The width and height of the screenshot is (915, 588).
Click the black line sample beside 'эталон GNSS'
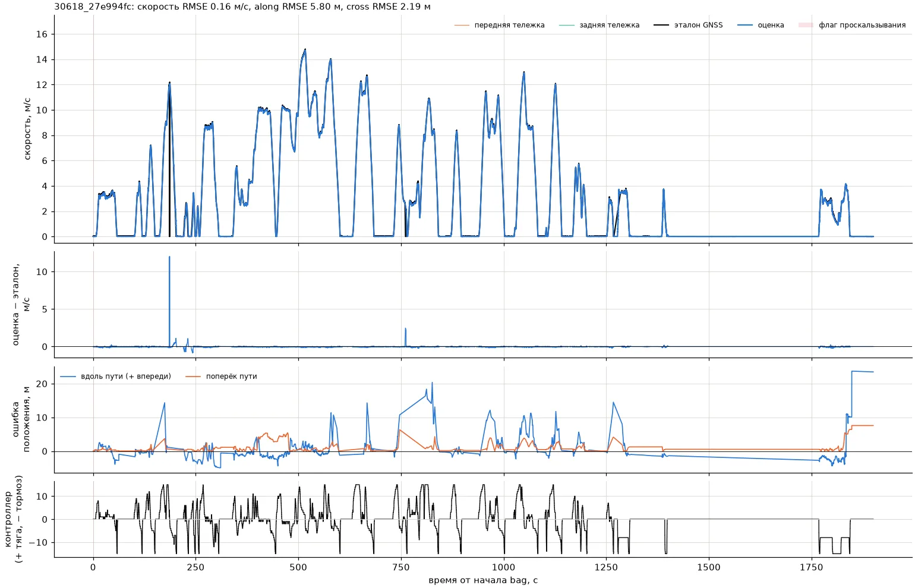click(x=661, y=25)
